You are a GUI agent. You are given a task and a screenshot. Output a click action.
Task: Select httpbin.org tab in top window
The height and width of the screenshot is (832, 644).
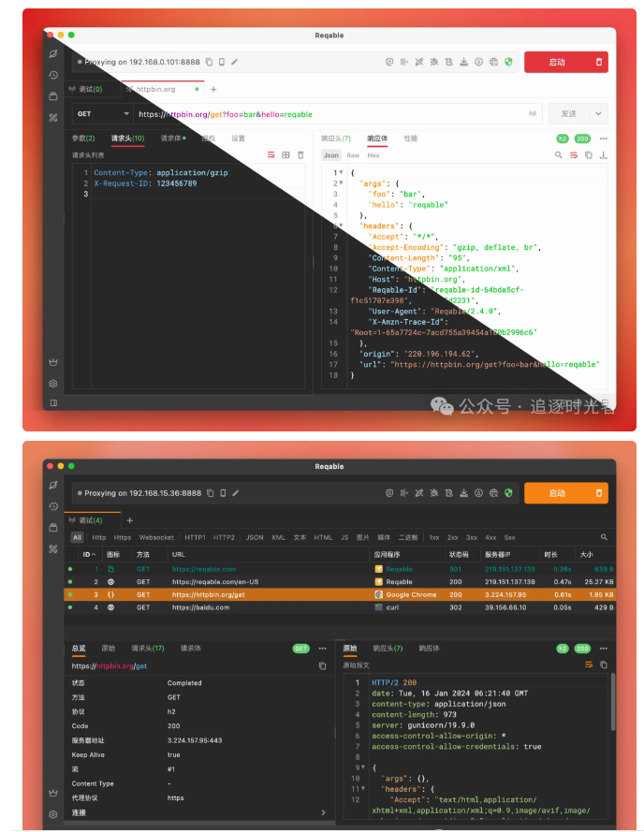[x=163, y=89]
